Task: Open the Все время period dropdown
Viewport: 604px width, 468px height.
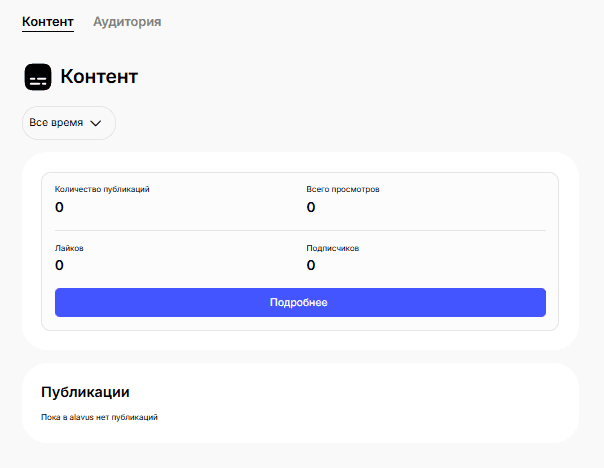Action: pos(68,123)
